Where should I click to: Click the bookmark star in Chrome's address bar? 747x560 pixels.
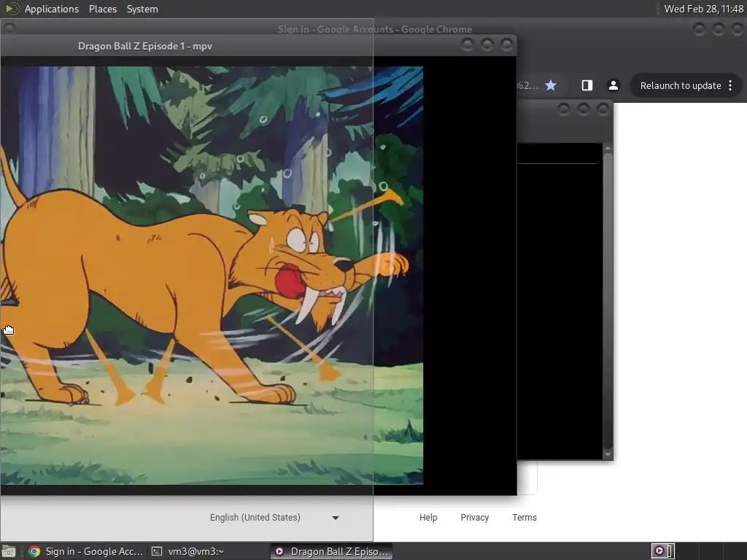pos(551,85)
